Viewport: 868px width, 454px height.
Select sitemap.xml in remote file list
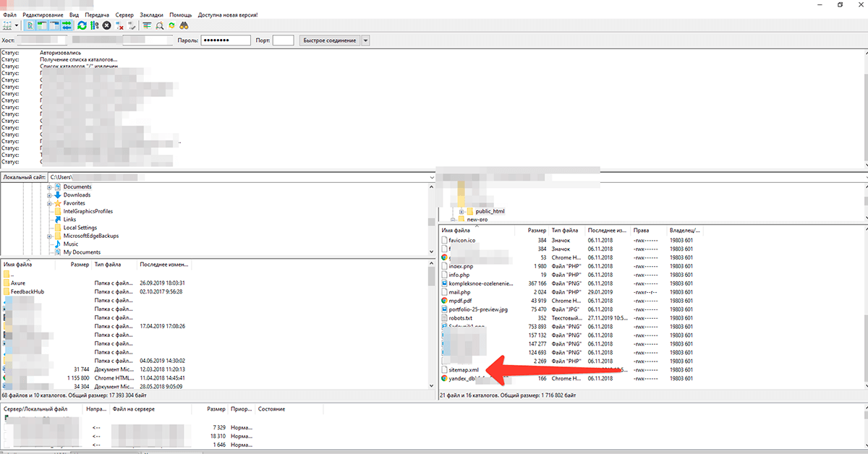point(464,369)
